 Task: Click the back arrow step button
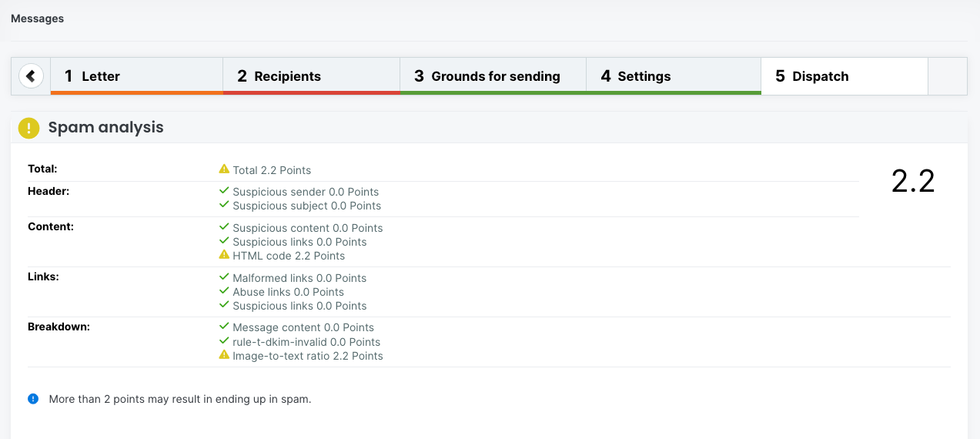click(x=31, y=76)
